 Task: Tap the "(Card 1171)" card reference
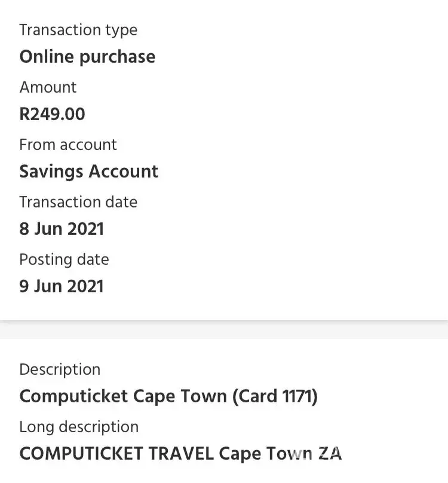click(275, 396)
